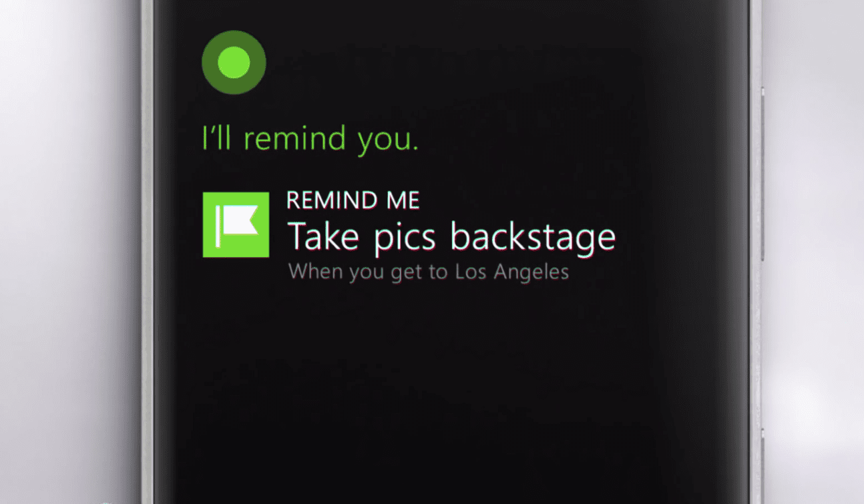Select the "Los Angeles" location text
Image resolution: width=864 pixels, height=504 pixels.
pos(511,272)
